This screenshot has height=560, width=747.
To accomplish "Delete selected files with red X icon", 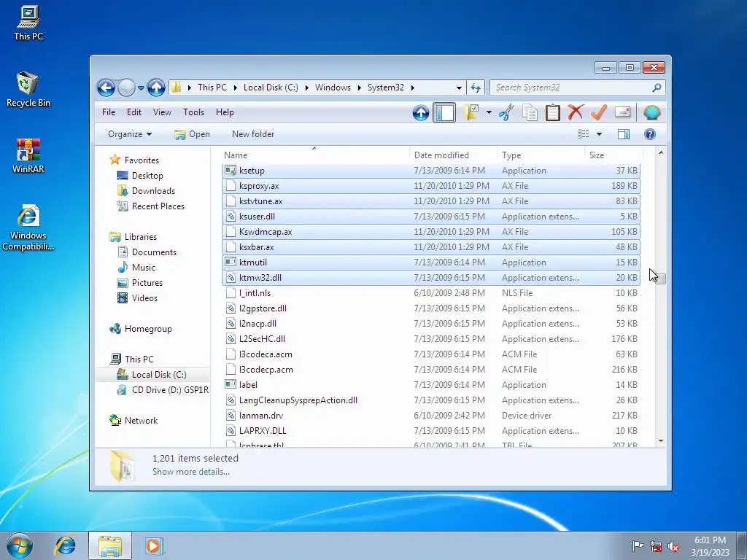I will tap(576, 112).
